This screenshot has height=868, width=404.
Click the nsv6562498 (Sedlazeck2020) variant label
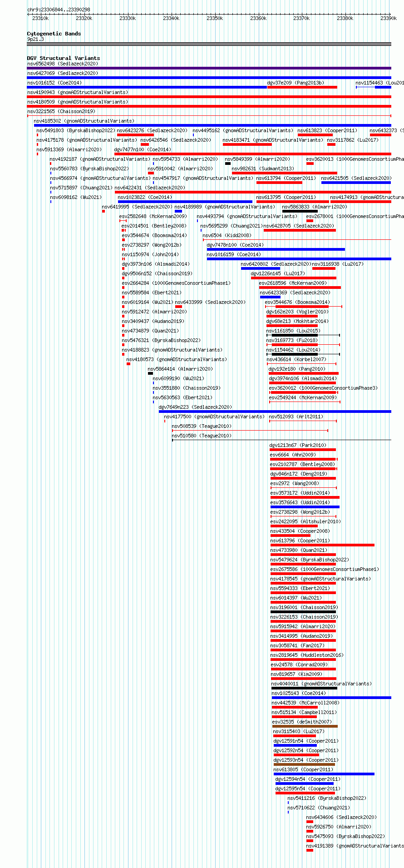point(62,64)
